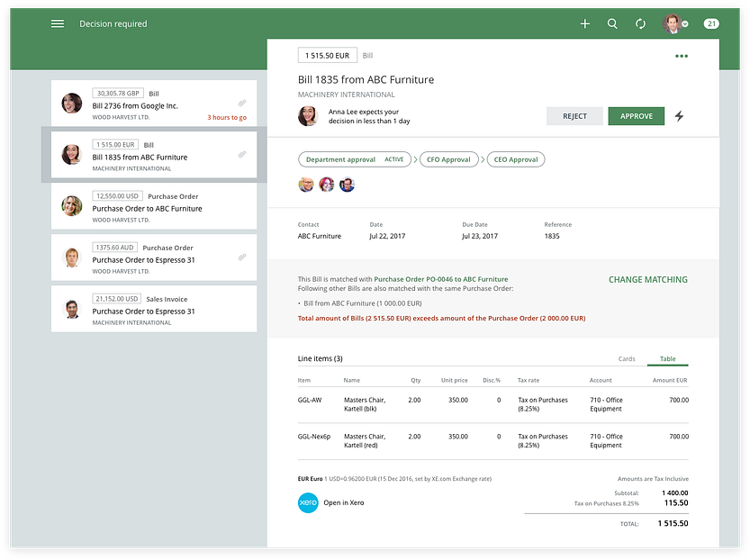Select the Department approval step
The width and height of the screenshot is (750, 560).
pos(355,159)
